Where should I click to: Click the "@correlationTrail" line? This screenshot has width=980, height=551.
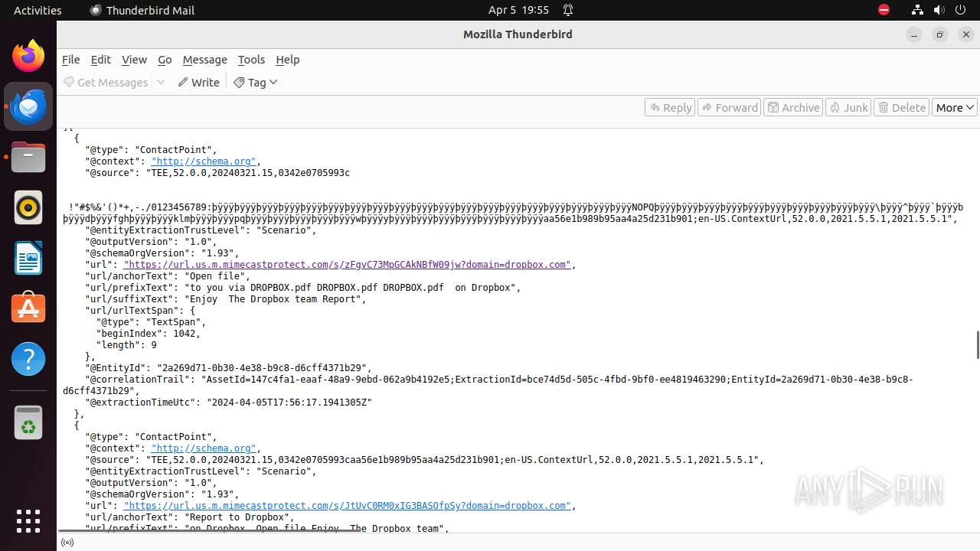[488, 385]
